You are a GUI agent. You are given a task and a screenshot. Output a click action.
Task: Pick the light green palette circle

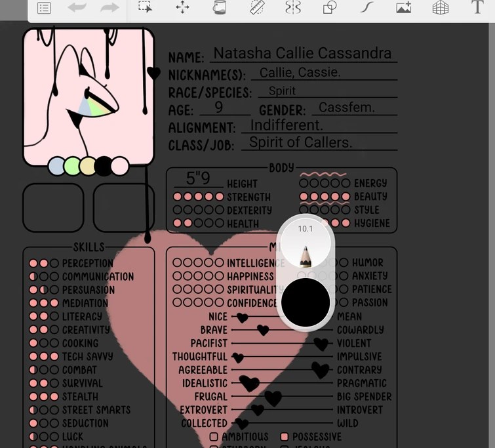pyautogui.click(x=72, y=166)
